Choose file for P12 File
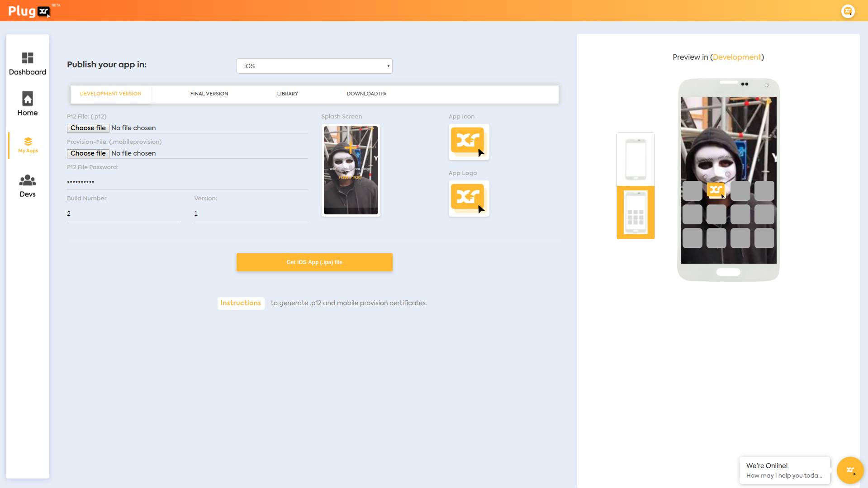868x488 pixels. point(88,128)
